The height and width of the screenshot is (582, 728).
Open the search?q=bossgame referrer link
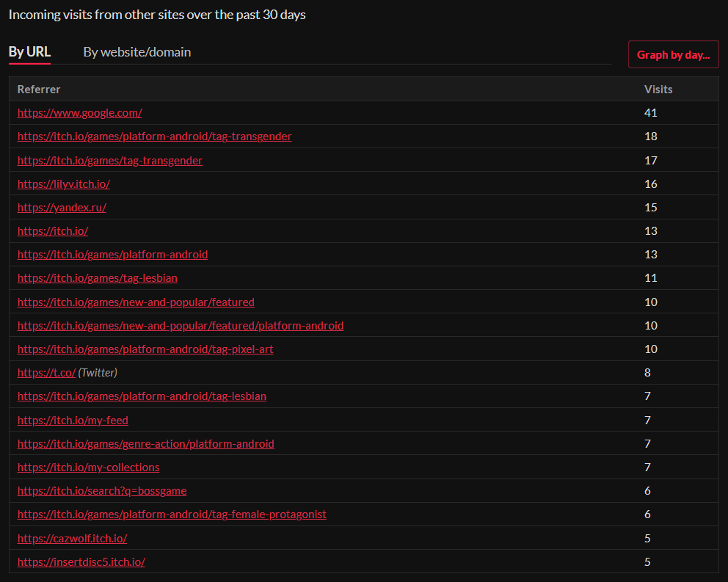107,490
